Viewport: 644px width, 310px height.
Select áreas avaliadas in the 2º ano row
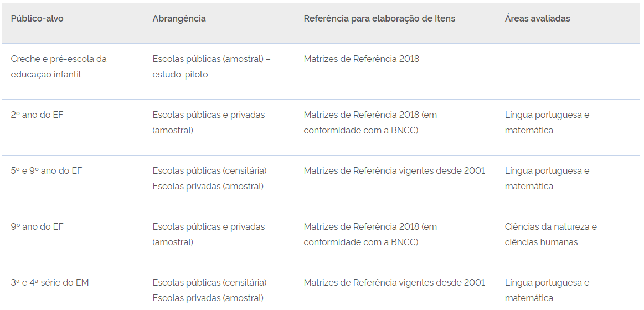pyautogui.click(x=547, y=122)
